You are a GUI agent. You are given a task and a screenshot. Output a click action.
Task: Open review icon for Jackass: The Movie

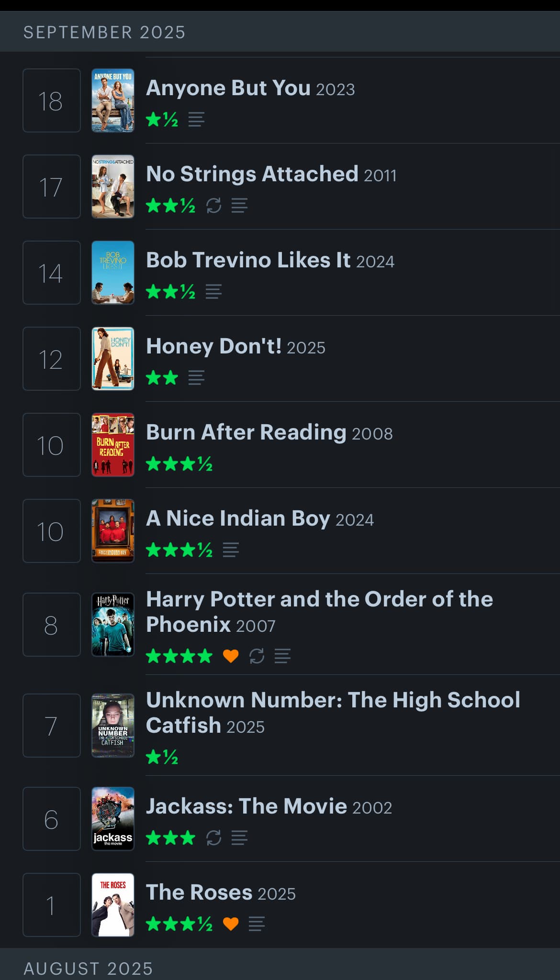click(239, 837)
